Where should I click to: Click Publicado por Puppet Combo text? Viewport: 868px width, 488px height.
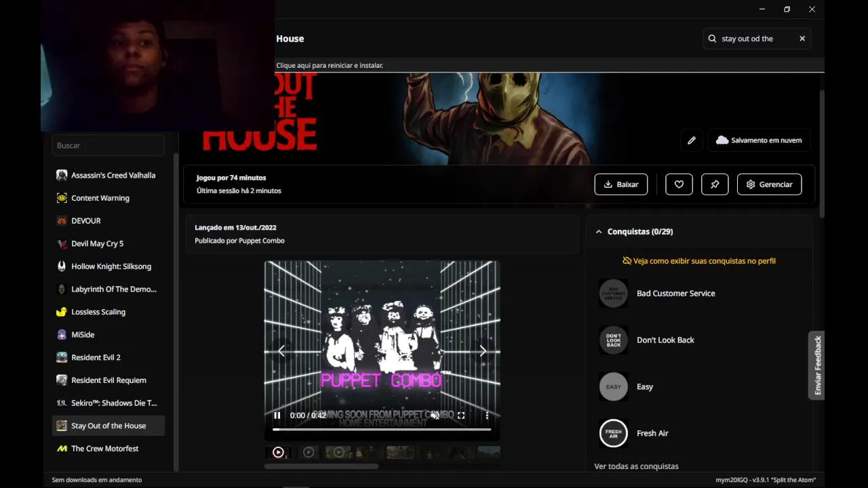(239, 241)
